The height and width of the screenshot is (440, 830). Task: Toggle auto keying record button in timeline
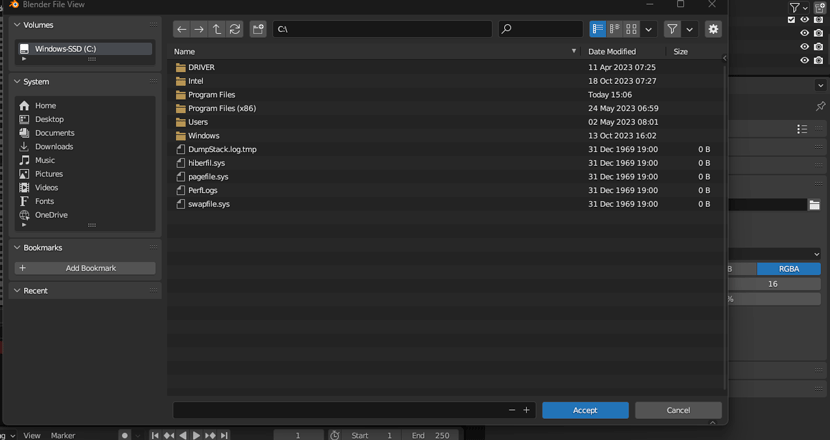point(125,435)
